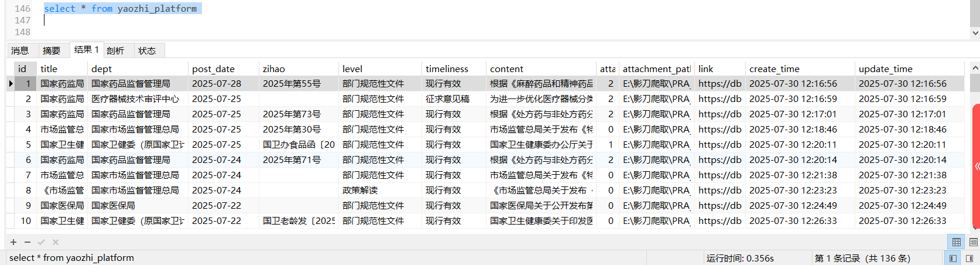The width and height of the screenshot is (980, 265).
Task: Click the discard changes X icon
Action: (x=56, y=242)
